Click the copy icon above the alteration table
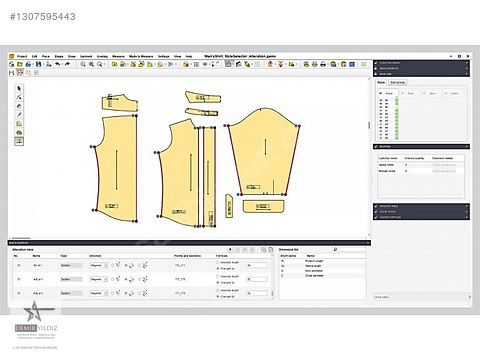Screen dimensions: 480x360 [x=263, y=249]
